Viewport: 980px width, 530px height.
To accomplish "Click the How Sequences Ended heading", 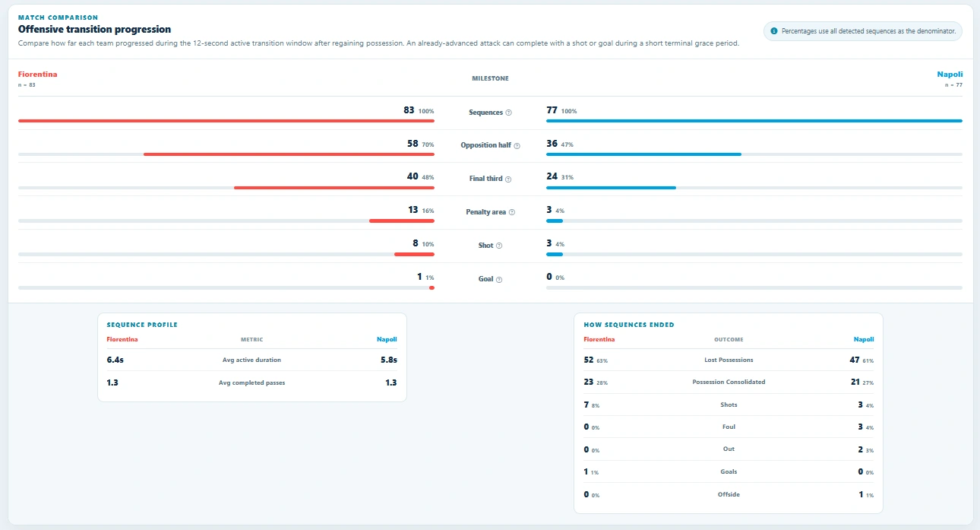I will click(629, 325).
